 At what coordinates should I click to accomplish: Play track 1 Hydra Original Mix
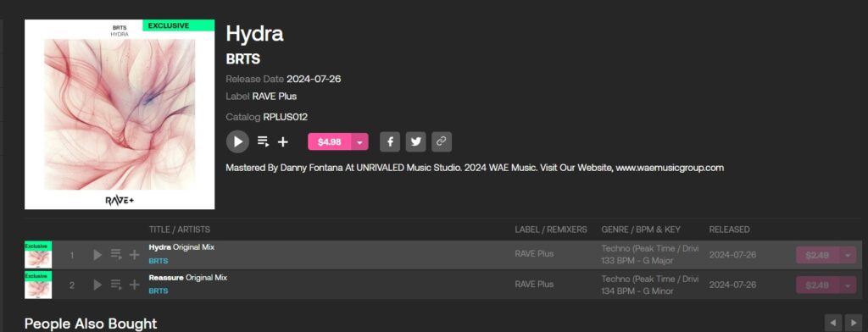tap(97, 255)
